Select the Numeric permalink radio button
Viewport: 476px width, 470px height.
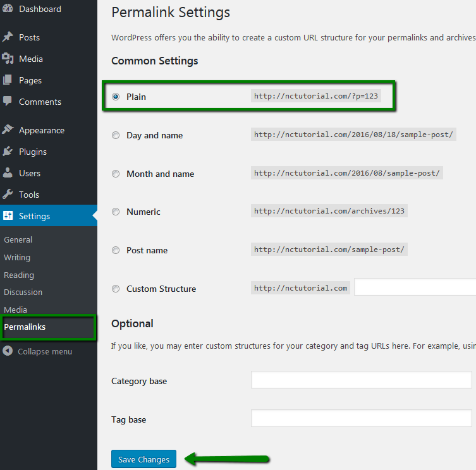(x=116, y=212)
